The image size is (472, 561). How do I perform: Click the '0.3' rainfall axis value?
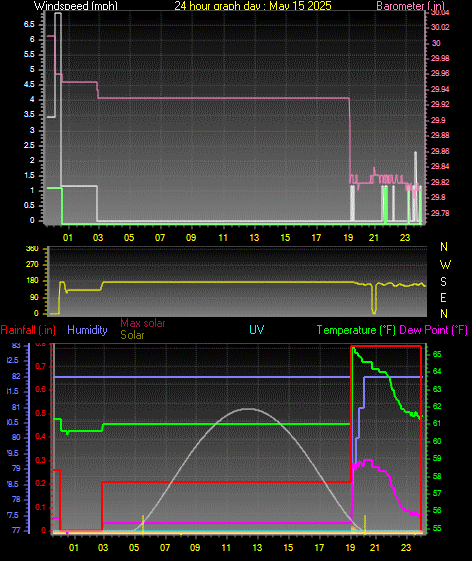(x=40, y=460)
